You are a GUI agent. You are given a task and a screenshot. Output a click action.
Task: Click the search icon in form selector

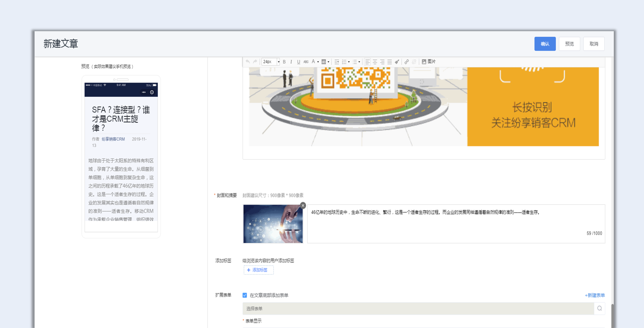click(600, 309)
